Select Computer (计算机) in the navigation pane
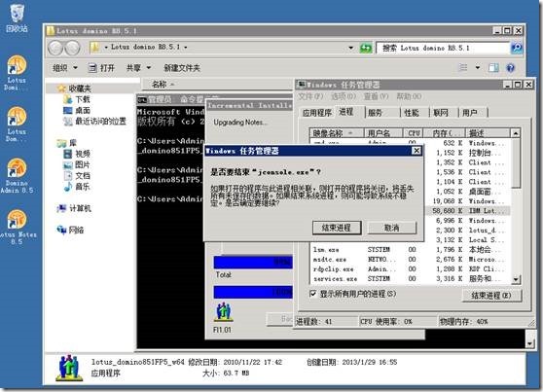This screenshot has width=543, height=392. 74,208
